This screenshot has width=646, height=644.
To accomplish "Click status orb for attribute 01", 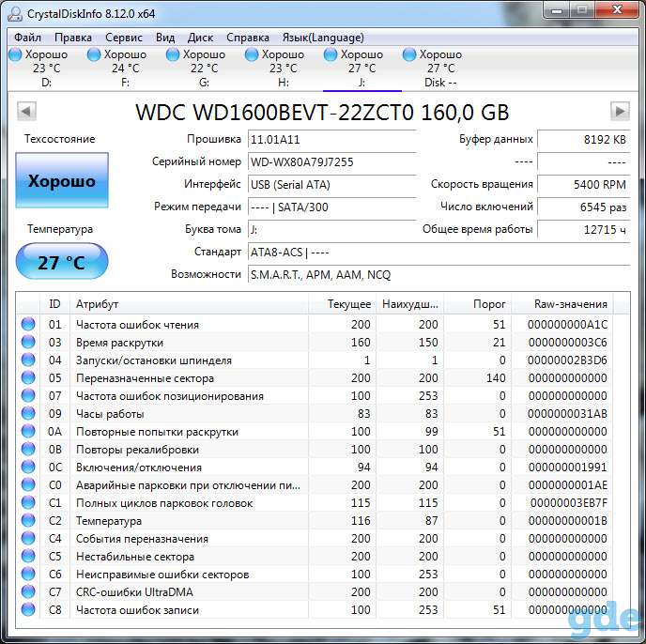I will (x=28, y=324).
